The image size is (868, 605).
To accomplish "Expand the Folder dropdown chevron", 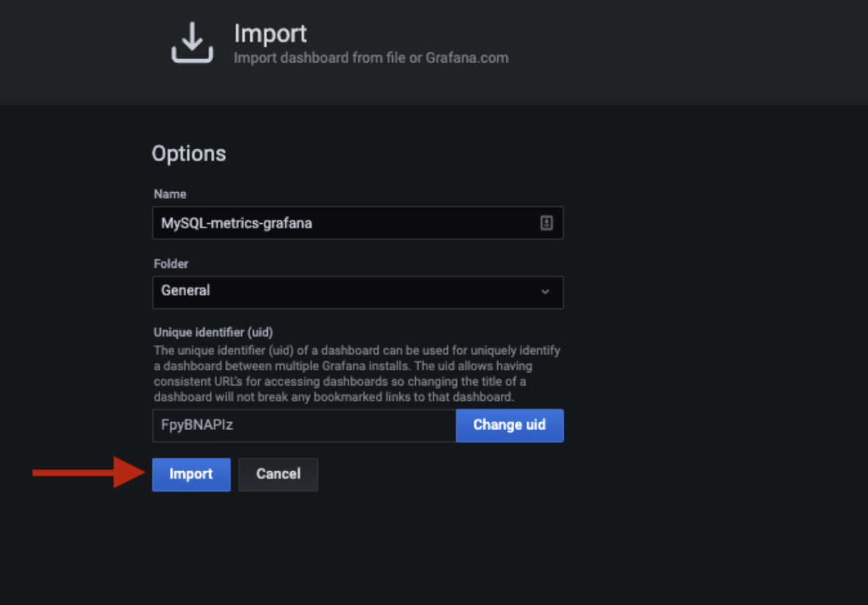I will [545, 291].
